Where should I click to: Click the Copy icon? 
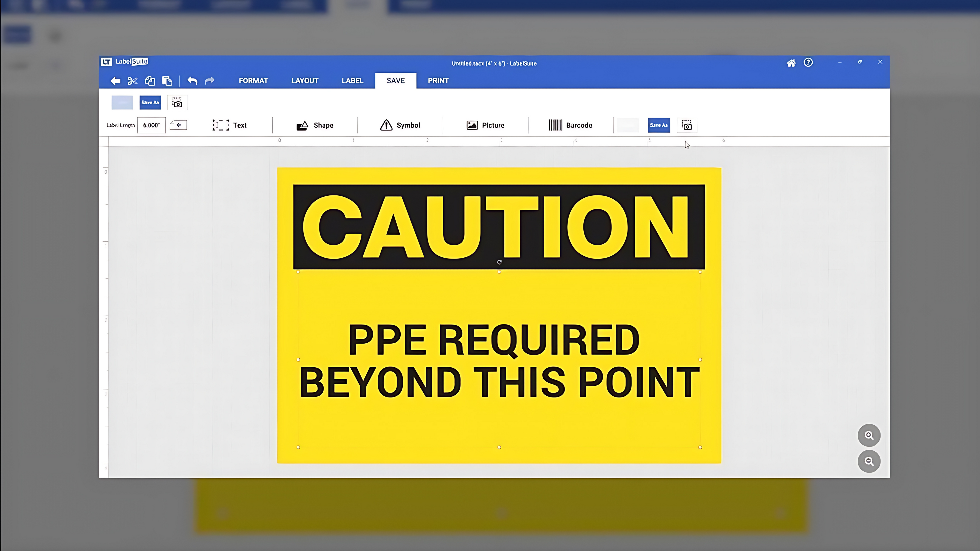click(x=150, y=81)
